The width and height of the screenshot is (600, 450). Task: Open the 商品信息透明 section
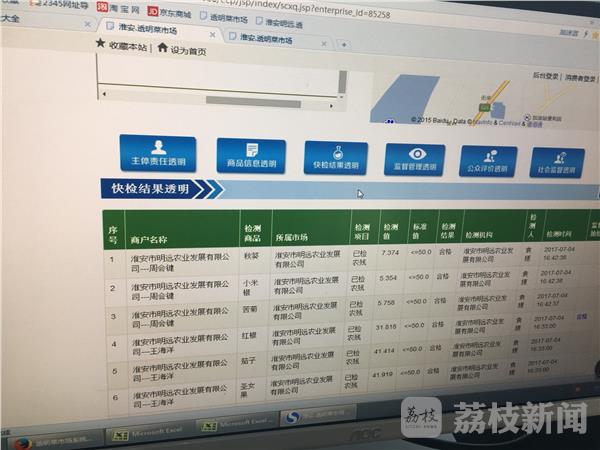pyautogui.click(x=251, y=157)
